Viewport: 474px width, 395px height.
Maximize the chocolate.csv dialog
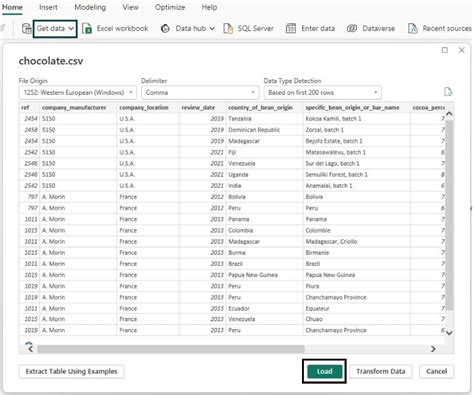point(445,50)
